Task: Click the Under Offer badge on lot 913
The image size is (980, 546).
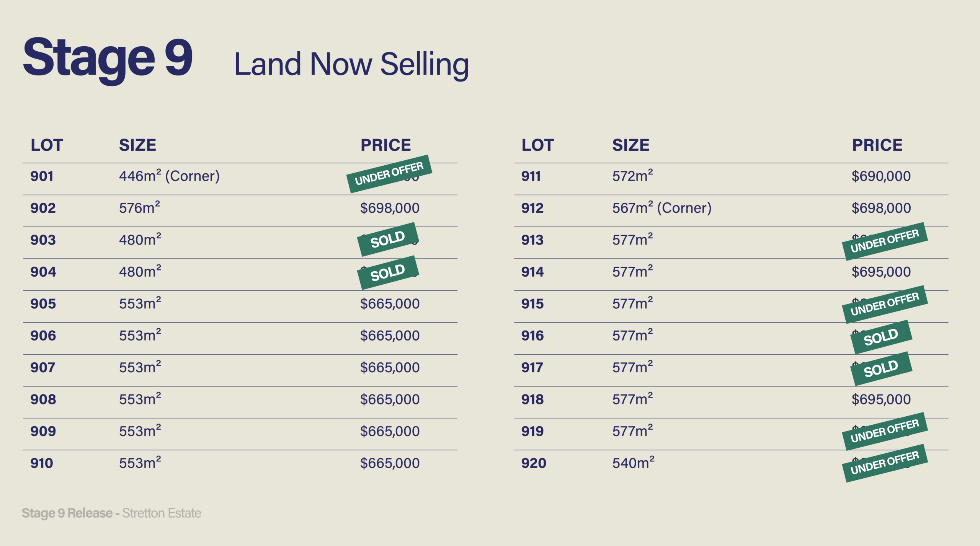Action: point(885,241)
